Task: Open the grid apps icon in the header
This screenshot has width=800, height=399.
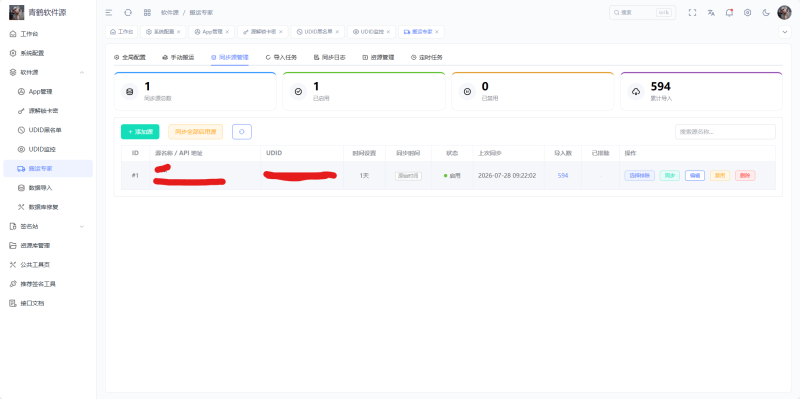Action: point(147,13)
